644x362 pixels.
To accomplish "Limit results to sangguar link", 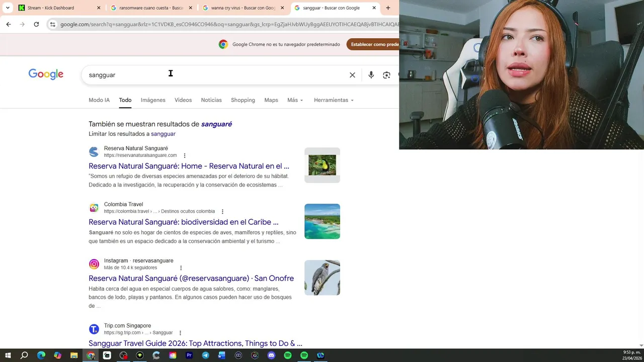I will pos(163,134).
